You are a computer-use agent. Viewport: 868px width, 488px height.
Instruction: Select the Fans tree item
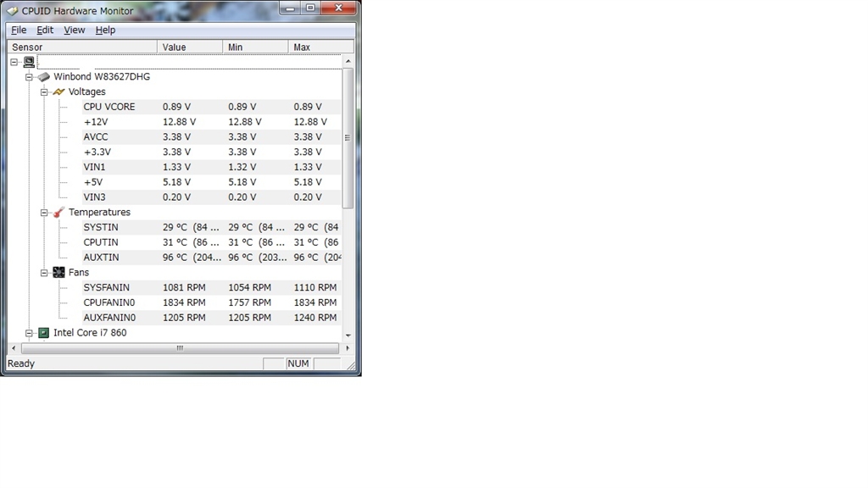click(79, 272)
